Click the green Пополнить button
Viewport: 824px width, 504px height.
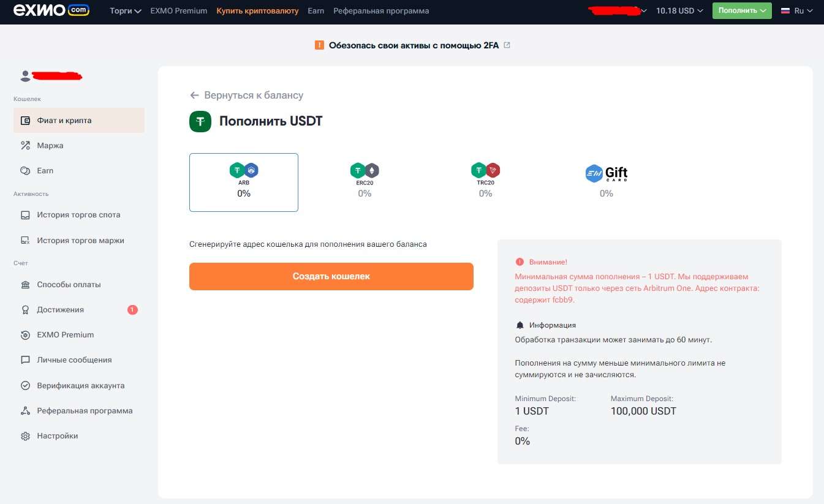coord(742,10)
